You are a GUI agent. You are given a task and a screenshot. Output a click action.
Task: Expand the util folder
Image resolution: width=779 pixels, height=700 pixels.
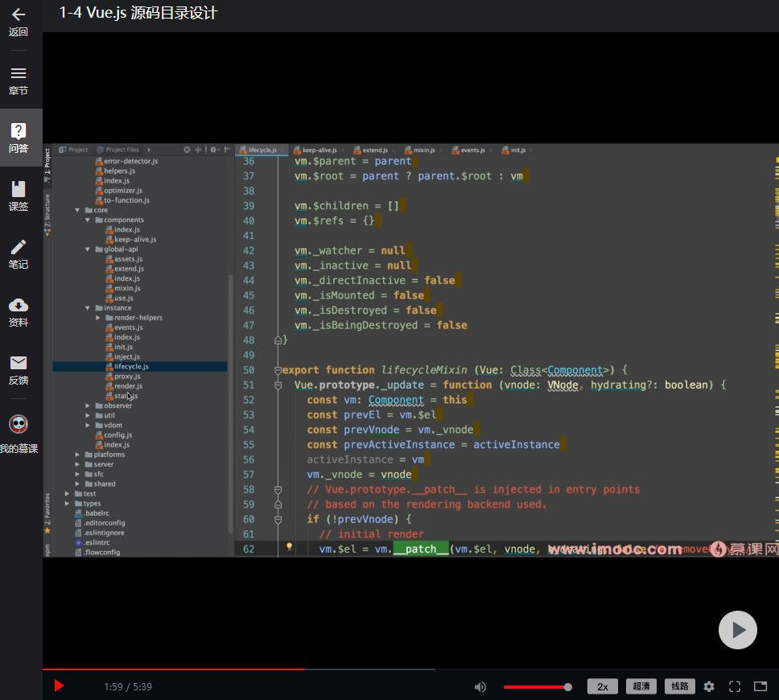click(x=88, y=415)
